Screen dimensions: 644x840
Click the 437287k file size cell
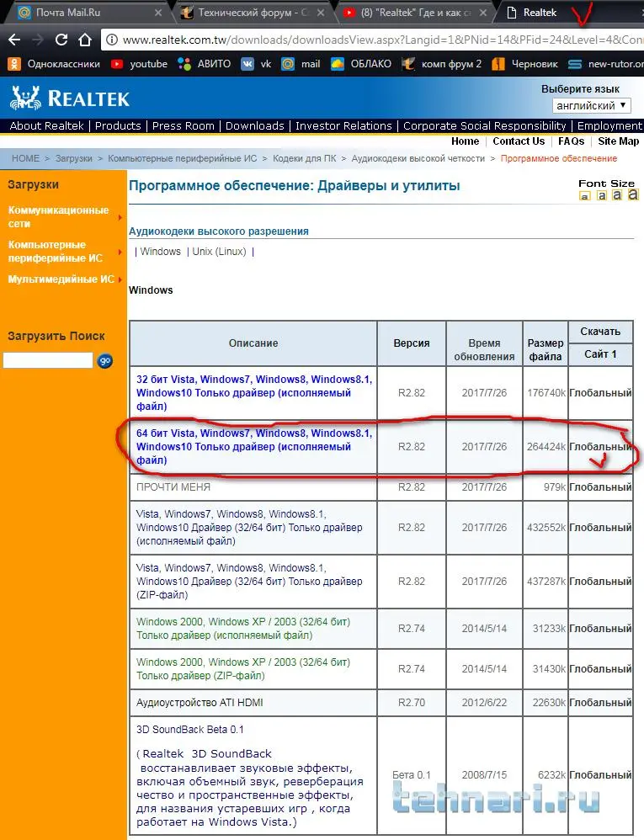(546, 582)
